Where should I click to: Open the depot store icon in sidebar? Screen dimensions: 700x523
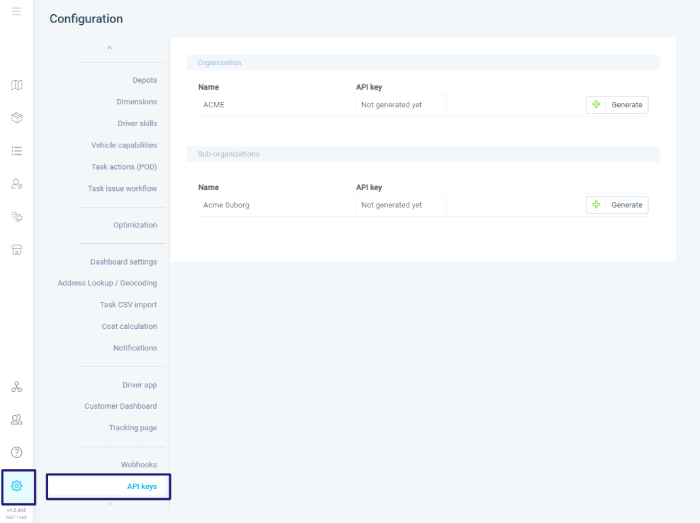point(17,250)
